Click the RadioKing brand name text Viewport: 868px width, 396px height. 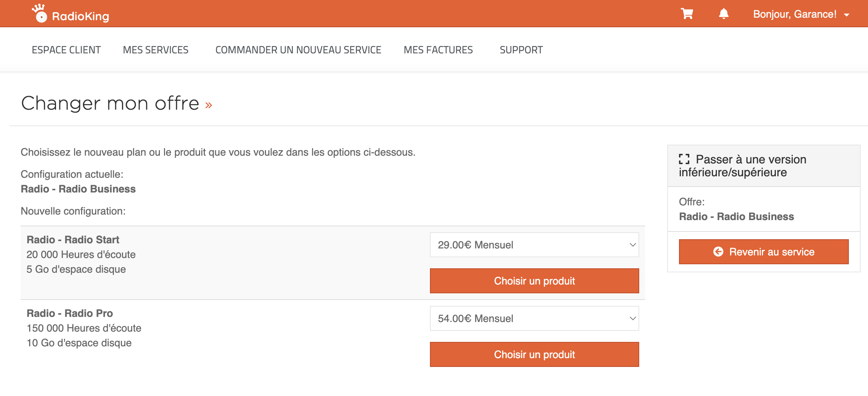pos(81,16)
